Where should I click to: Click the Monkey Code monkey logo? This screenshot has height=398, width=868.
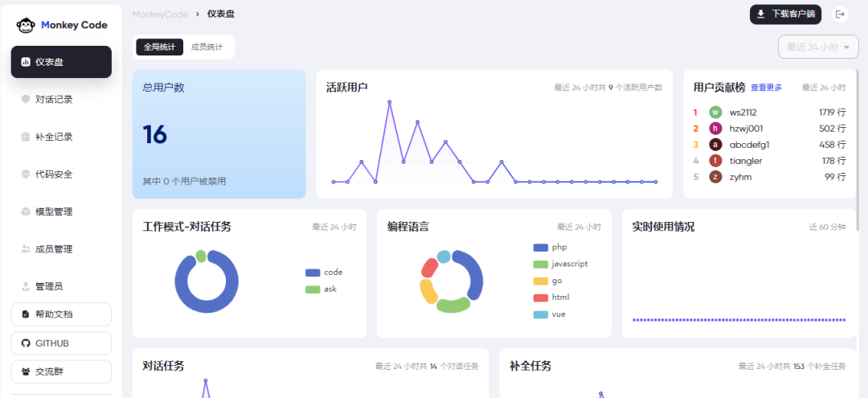pyautogui.click(x=26, y=26)
